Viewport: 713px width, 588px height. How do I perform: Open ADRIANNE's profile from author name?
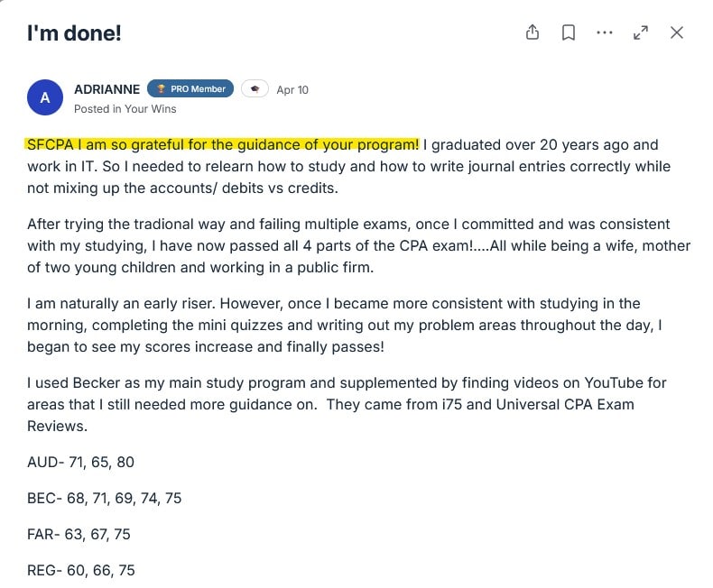tap(106, 89)
